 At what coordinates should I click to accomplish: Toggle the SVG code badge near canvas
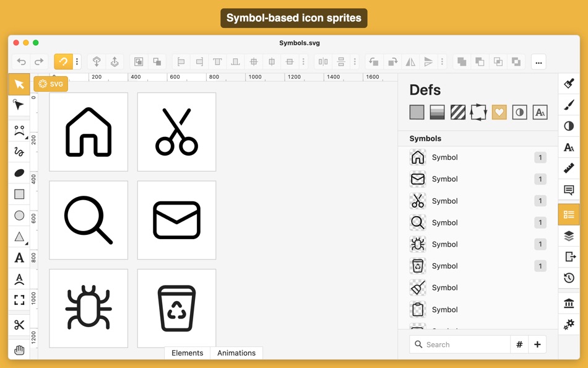(50, 84)
